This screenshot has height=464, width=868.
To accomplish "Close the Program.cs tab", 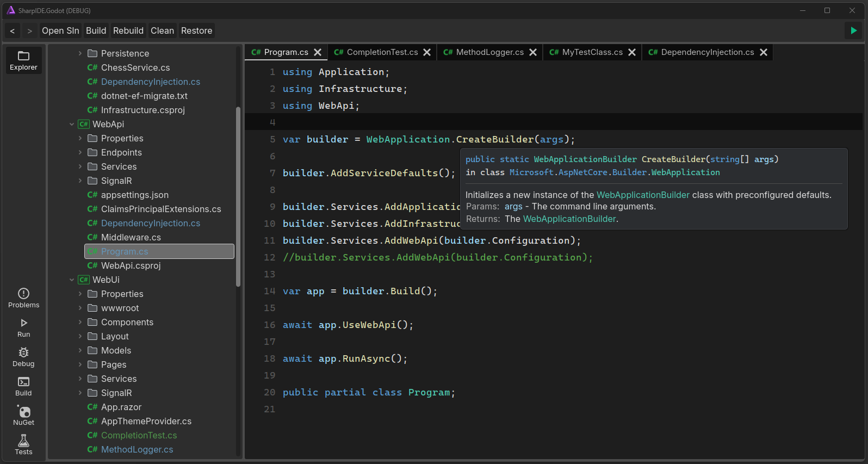I will click(x=318, y=52).
